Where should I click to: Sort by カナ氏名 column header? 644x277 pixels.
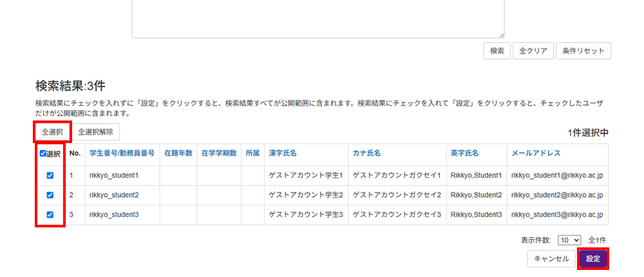[x=366, y=153]
